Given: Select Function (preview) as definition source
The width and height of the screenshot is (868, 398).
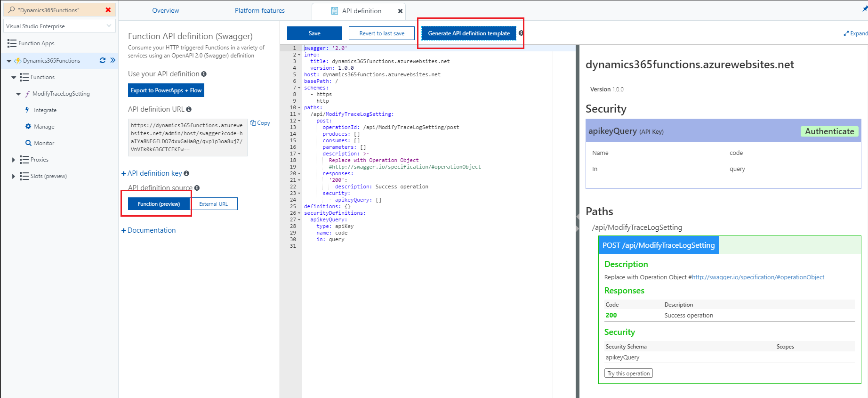Looking at the screenshot, I should click(159, 204).
